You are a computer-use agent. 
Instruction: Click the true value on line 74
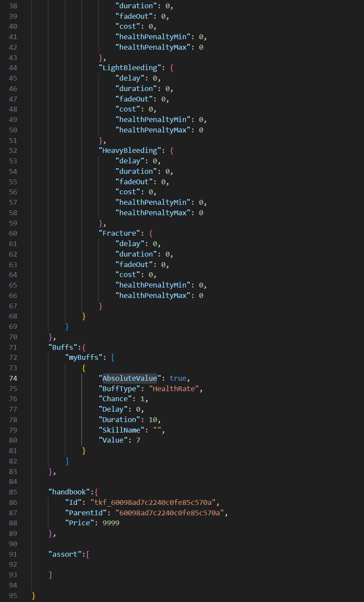click(178, 378)
